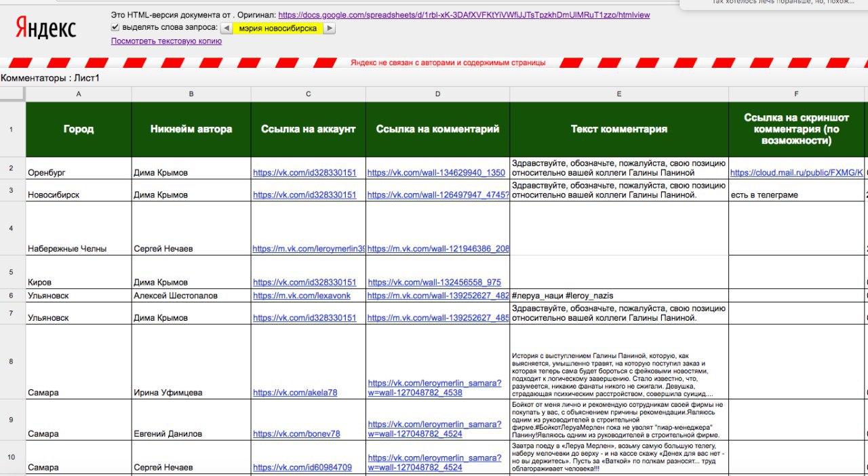
Task: Open wall-127048782_4524 link in Евгений Данилов row
Action: (x=435, y=429)
